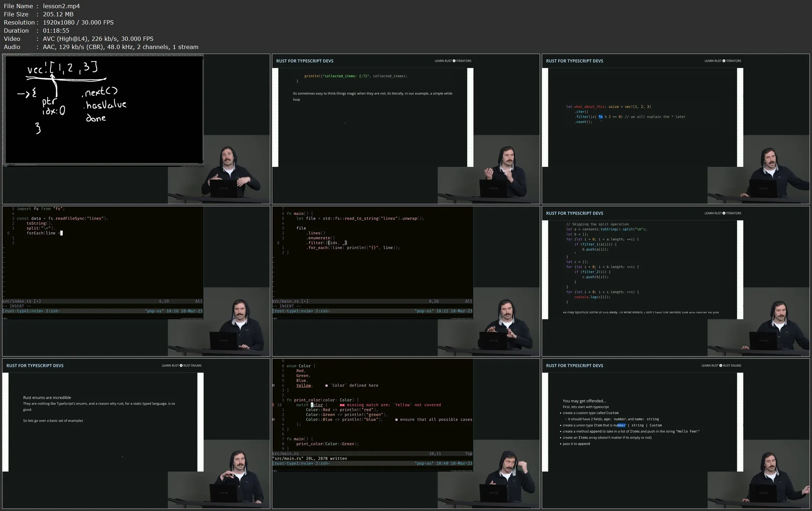This screenshot has height=511, width=812.
Task: Click the highlighted '*x' in the filter closure
Action: [x=600, y=116]
